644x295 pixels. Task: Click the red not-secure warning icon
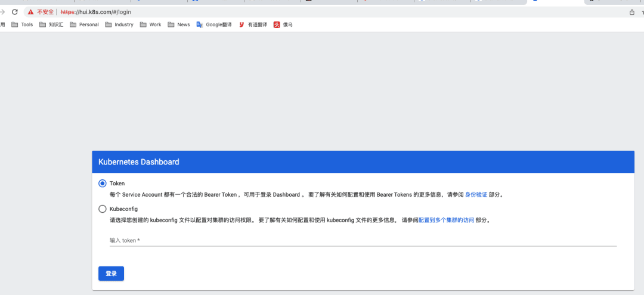click(x=30, y=12)
